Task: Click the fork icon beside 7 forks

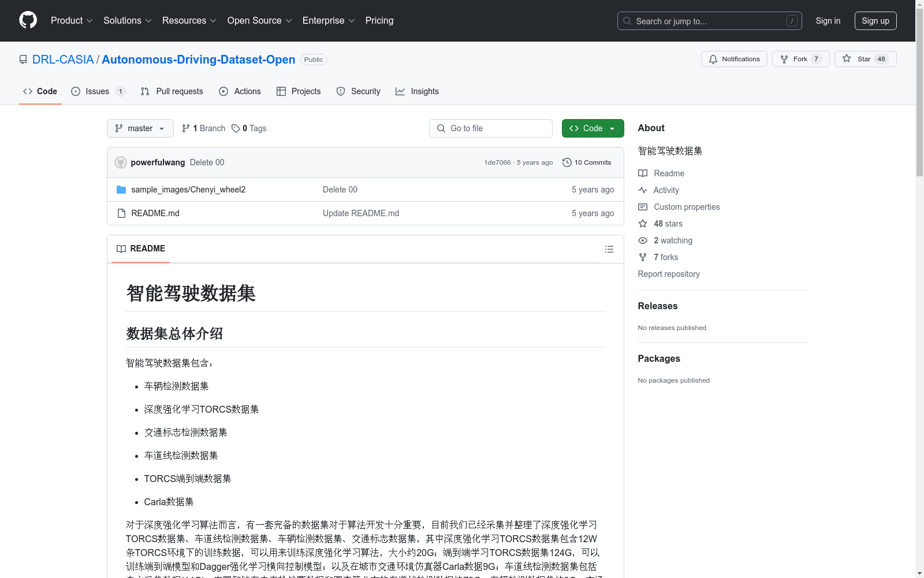Action: 643,257
